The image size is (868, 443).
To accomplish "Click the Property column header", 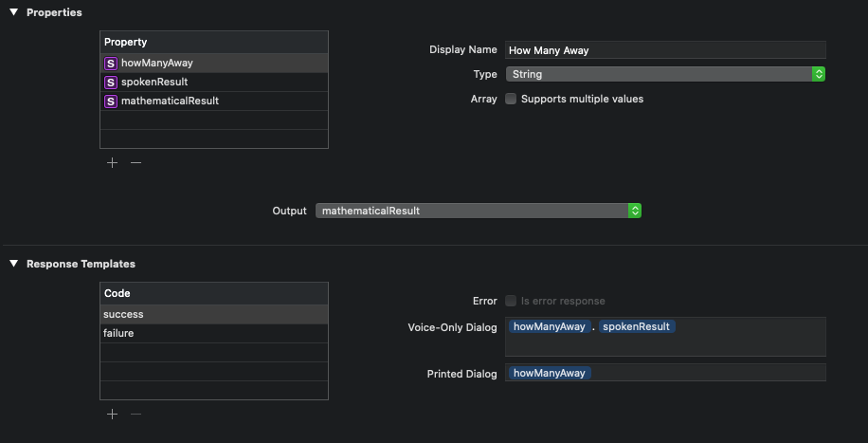I will 214,42.
